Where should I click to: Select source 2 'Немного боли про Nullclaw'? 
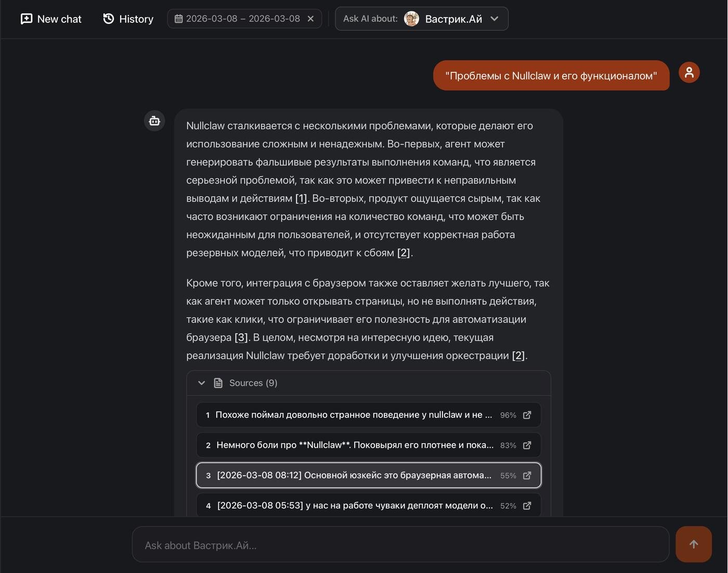pyautogui.click(x=354, y=445)
